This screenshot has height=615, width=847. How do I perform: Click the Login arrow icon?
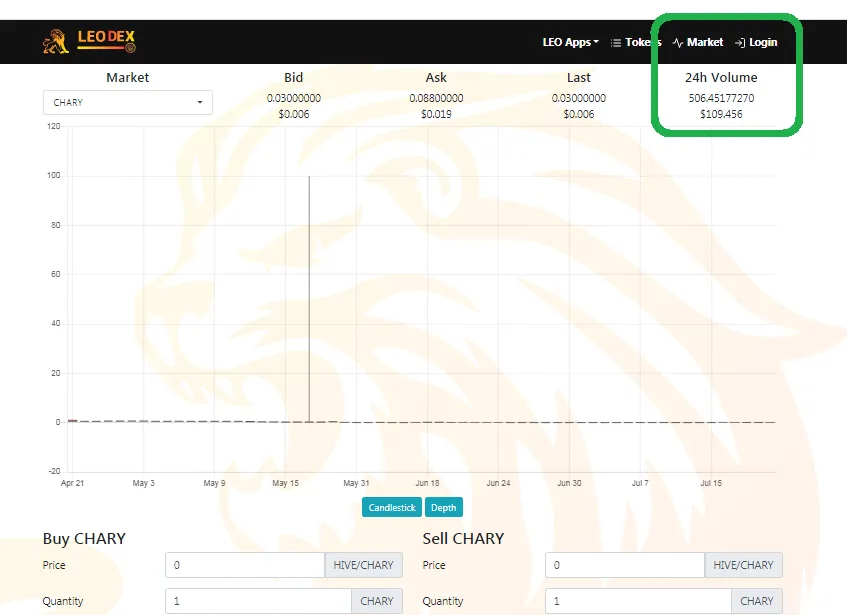pos(740,43)
